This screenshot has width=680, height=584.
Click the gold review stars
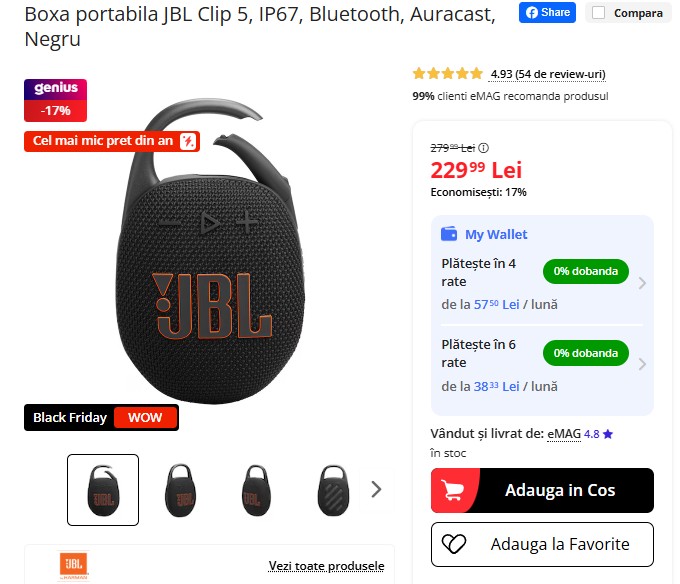click(x=448, y=74)
